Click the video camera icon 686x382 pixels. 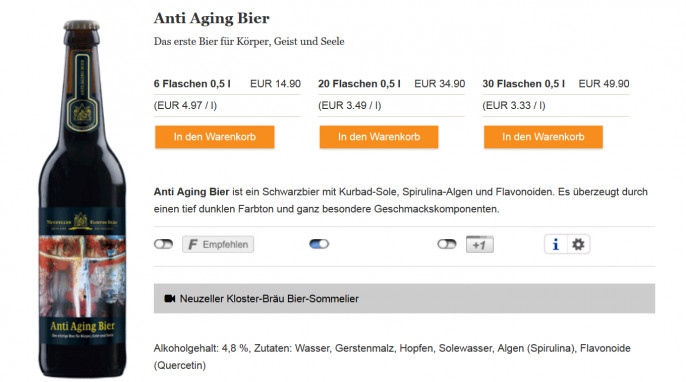(x=169, y=298)
